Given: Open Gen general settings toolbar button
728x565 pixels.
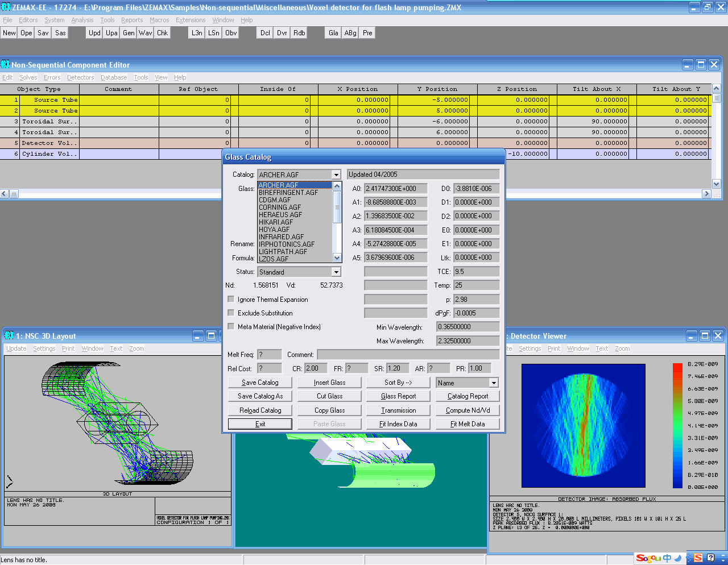Looking at the screenshot, I should (129, 33).
